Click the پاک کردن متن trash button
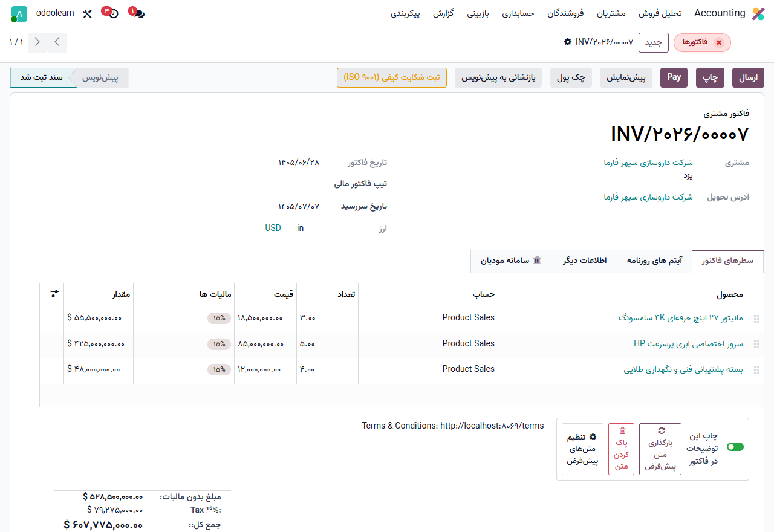 click(622, 449)
